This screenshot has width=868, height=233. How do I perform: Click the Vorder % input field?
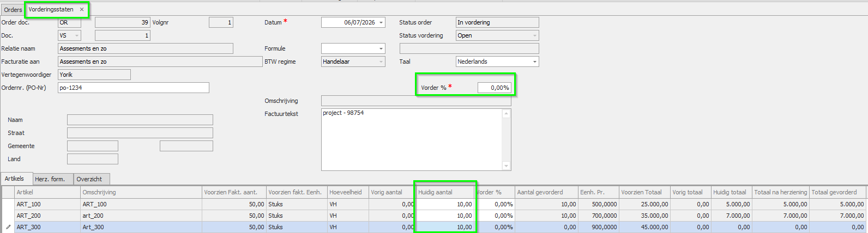coord(494,88)
